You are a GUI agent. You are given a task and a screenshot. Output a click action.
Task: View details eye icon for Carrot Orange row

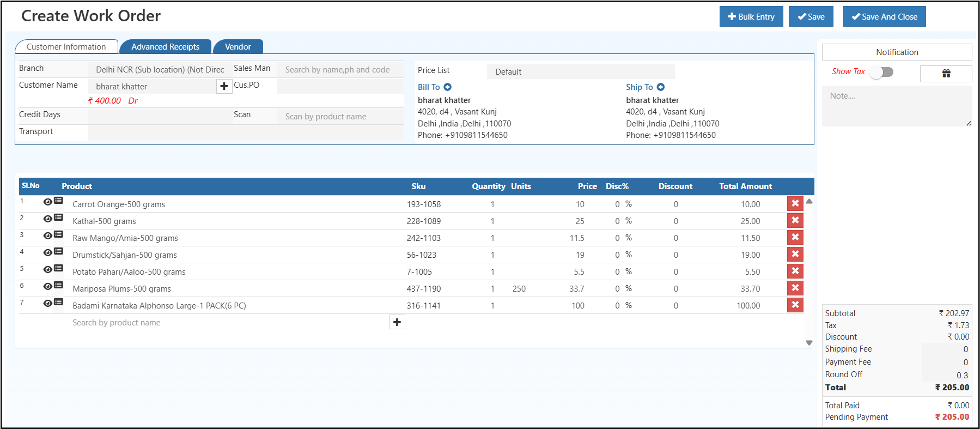48,202
